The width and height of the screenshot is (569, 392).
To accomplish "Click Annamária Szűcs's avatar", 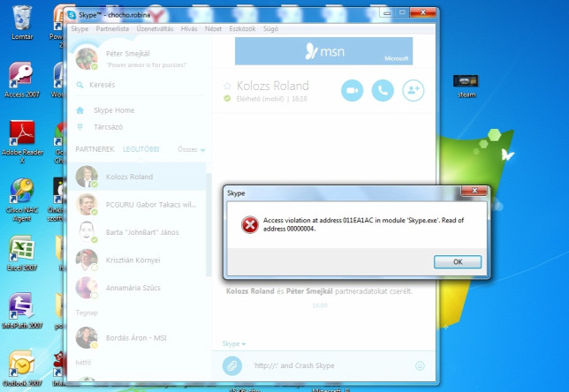I will [87, 288].
